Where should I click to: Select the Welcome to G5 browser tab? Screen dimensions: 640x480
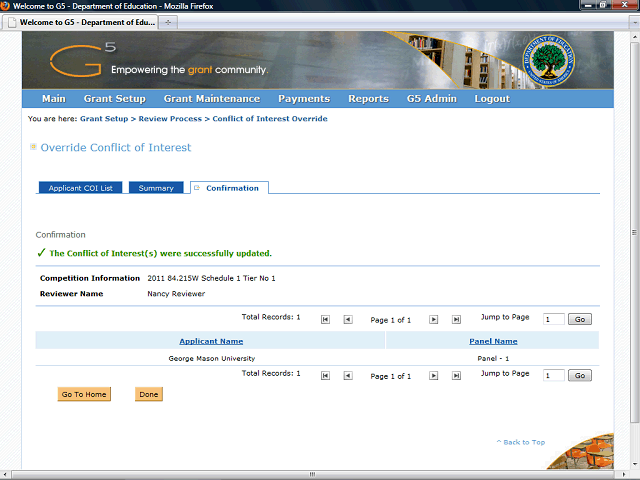coord(80,22)
